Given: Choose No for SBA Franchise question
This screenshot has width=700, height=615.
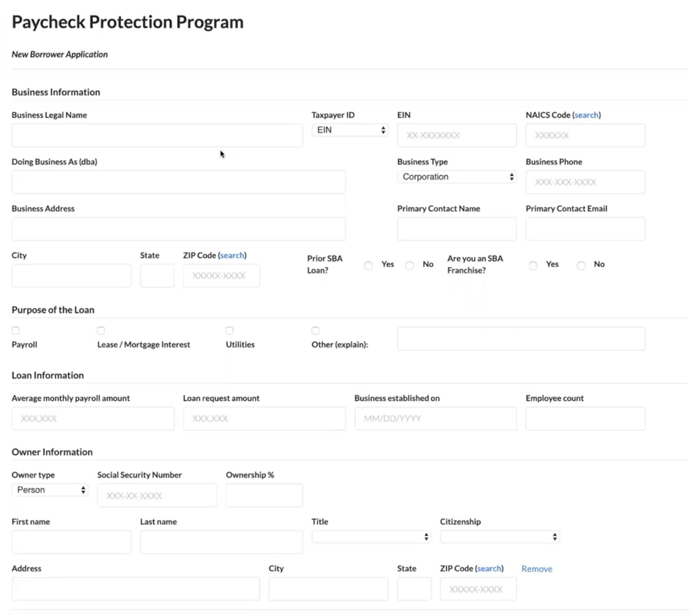Looking at the screenshot, I should pyautogui.click(x=581, y=266).
